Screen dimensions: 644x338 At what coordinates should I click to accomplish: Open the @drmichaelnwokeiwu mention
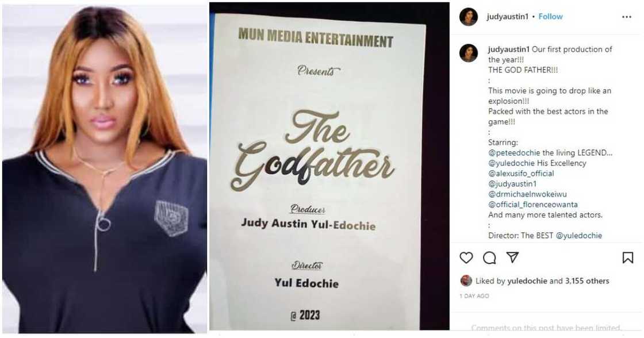pyautogui.click(x=527, y=194)
